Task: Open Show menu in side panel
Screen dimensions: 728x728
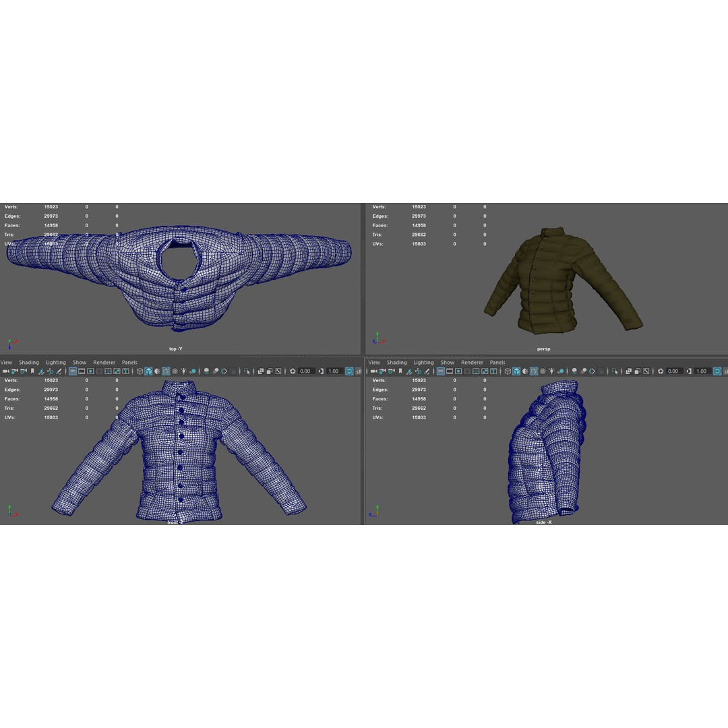Action: pos(448,362)
